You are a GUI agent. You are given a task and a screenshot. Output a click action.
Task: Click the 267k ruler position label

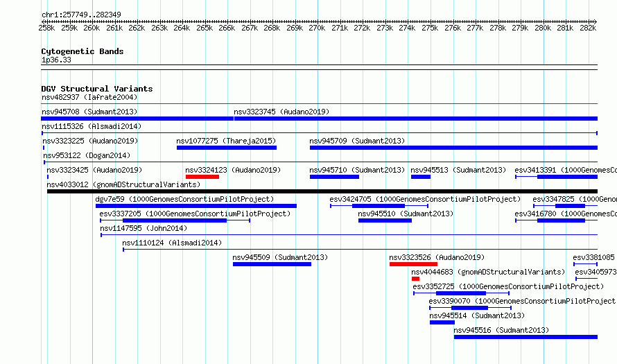point(250,28)
